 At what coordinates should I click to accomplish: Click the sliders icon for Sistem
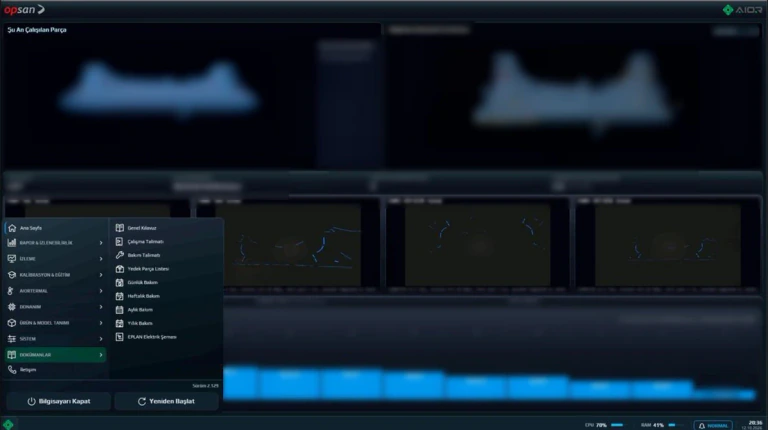(12, 338)
